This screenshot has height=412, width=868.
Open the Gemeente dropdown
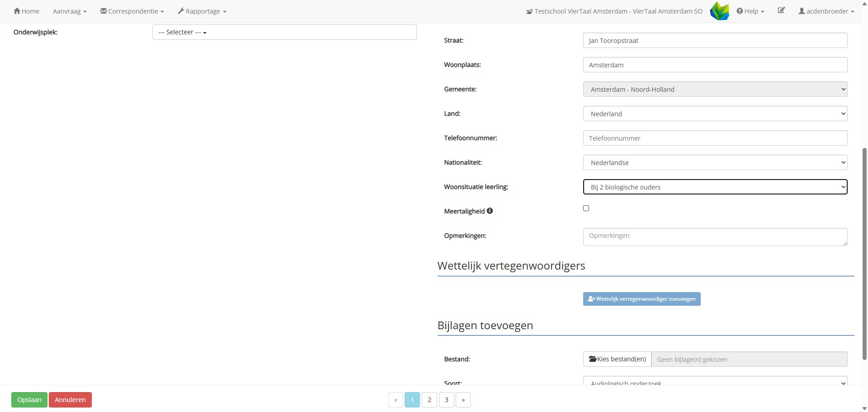coord(715,89)
